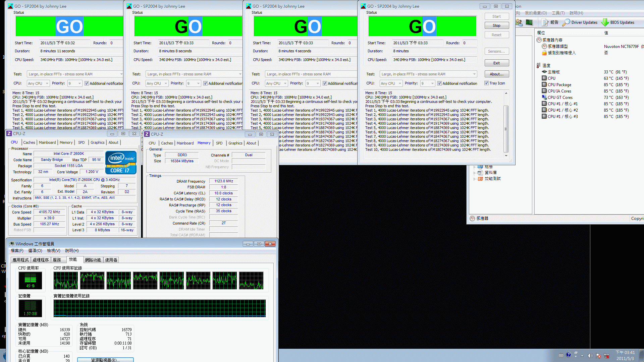Click the Benchmark (效能測試) tree icon
The height and width of the screenshot is (362, 644).
[480, 179]
